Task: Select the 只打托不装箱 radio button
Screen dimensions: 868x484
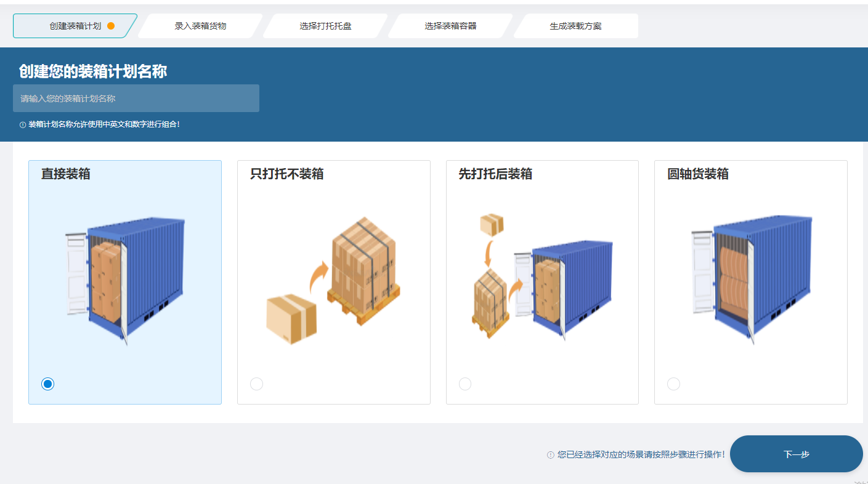Action: [256, 384]
